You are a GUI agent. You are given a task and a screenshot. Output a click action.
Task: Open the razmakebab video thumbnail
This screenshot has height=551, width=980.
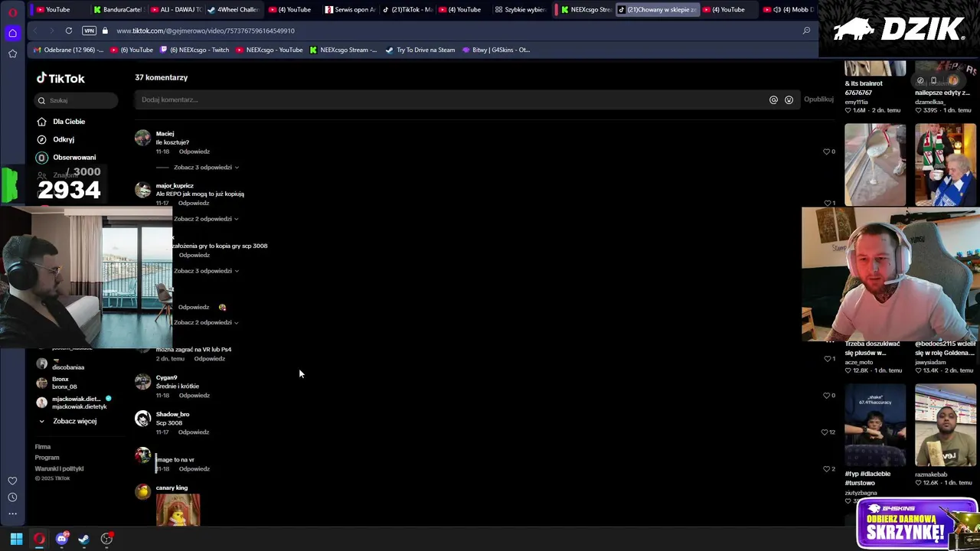pos(946,425)
